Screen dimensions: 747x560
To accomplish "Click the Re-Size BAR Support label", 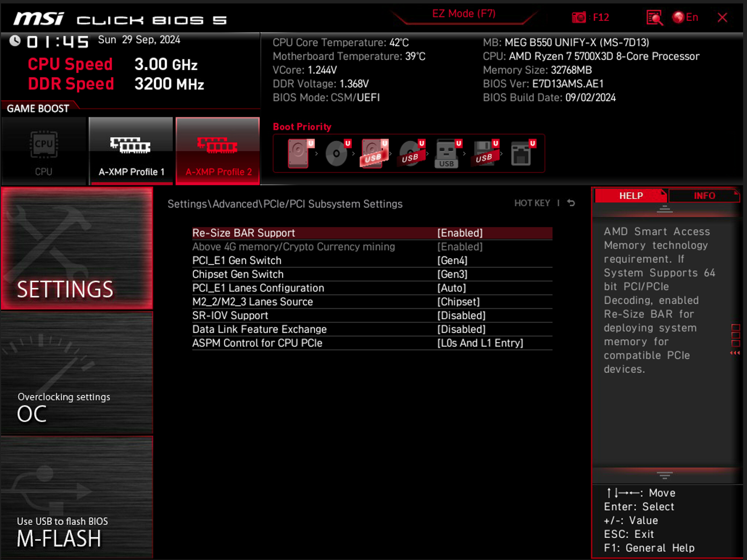I will [244, 233].
